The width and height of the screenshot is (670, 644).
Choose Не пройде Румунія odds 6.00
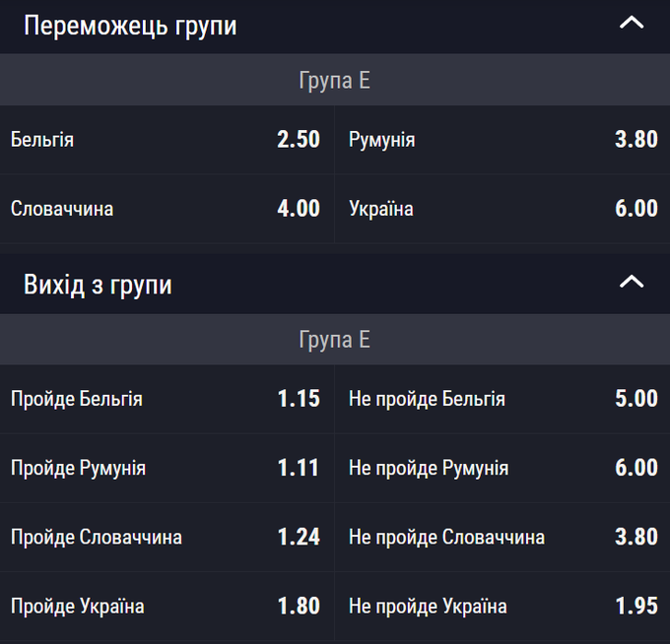pyautogui.click(x=502, y=468)
